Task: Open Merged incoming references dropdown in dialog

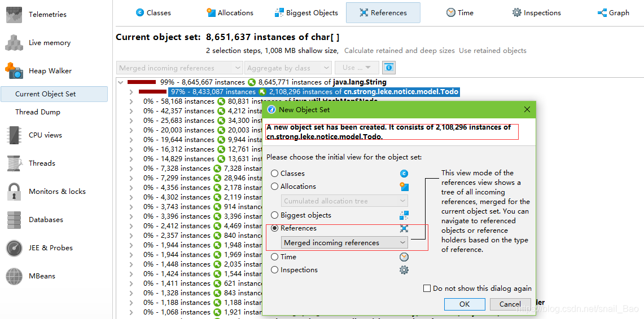Action: tap(345, 243)
